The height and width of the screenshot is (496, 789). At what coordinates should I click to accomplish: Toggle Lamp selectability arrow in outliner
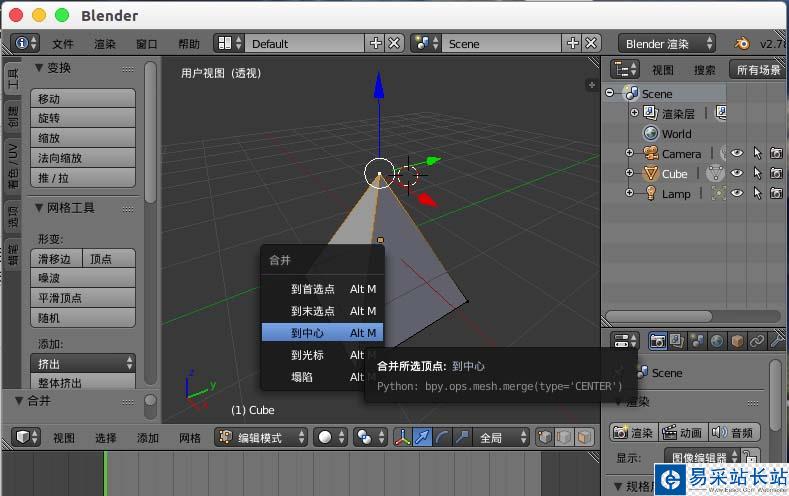pos(757,193)
